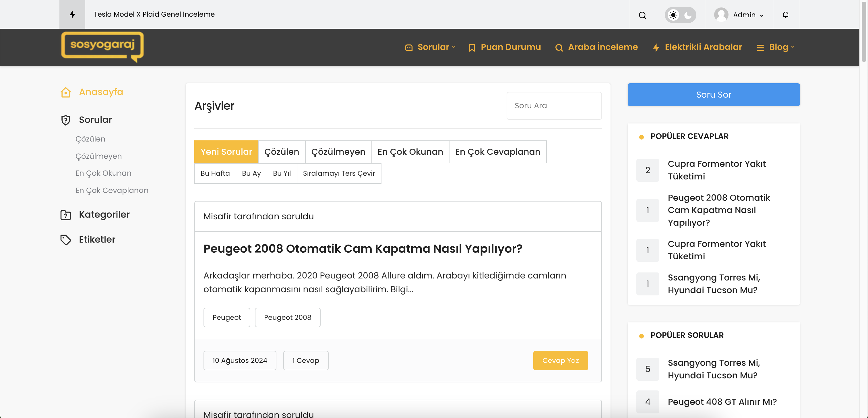Filter questions by Bu Yıl
The width and height of the screenshot is (868, 418).
point(282,173)
